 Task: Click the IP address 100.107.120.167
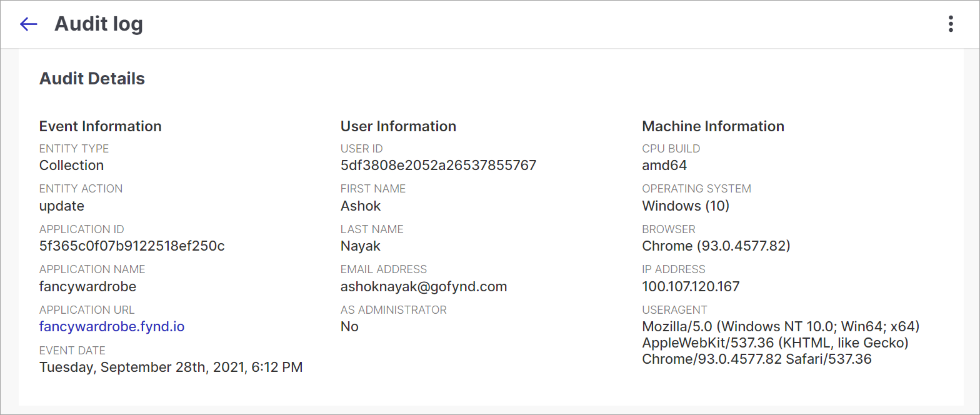click(x=691, y=287)
